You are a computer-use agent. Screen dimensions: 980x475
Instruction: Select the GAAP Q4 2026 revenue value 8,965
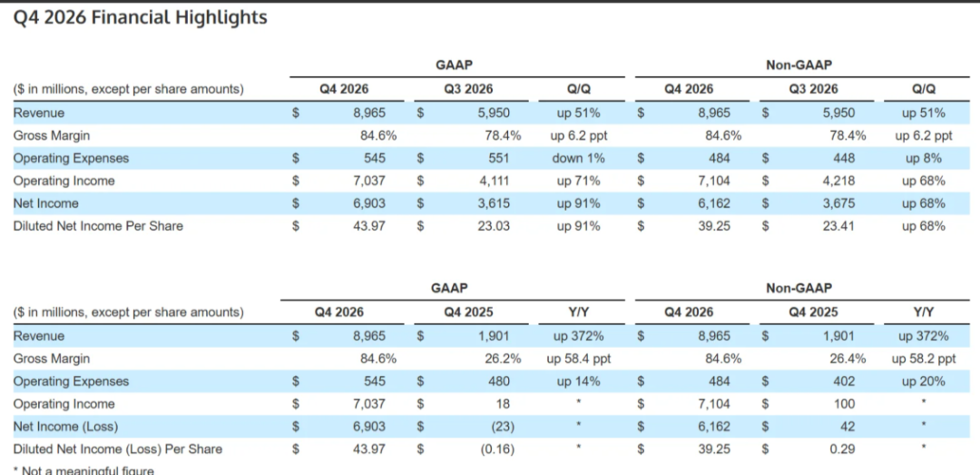369,114
